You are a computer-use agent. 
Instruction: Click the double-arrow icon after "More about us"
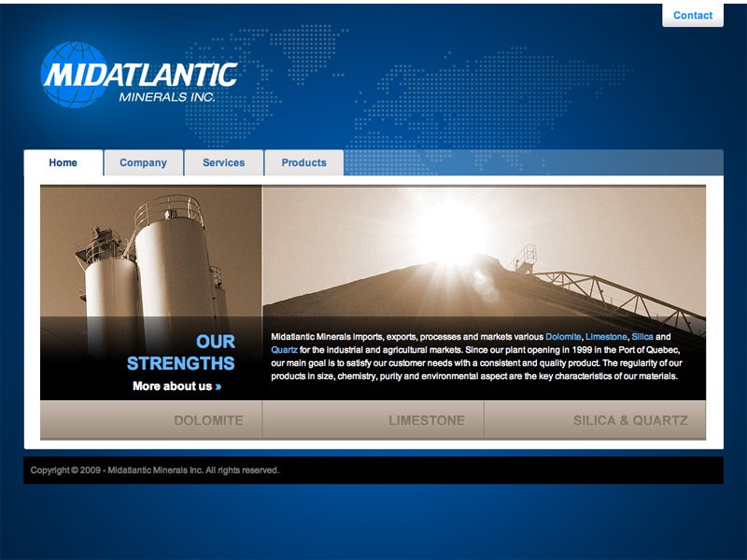(218, 386)
